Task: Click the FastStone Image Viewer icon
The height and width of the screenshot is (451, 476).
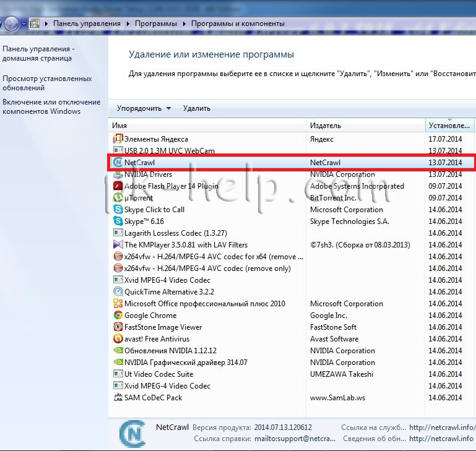Action: coord(118,327)
